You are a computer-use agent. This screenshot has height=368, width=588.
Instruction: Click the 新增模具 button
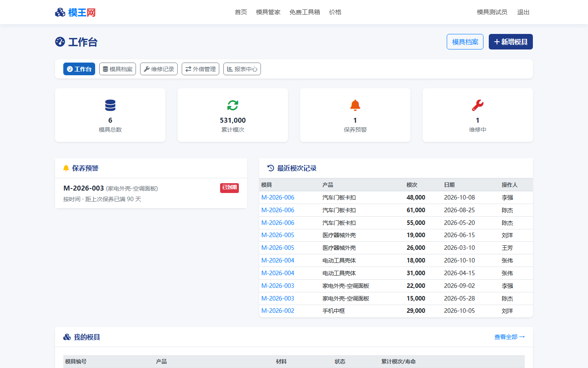click(511, 42)
